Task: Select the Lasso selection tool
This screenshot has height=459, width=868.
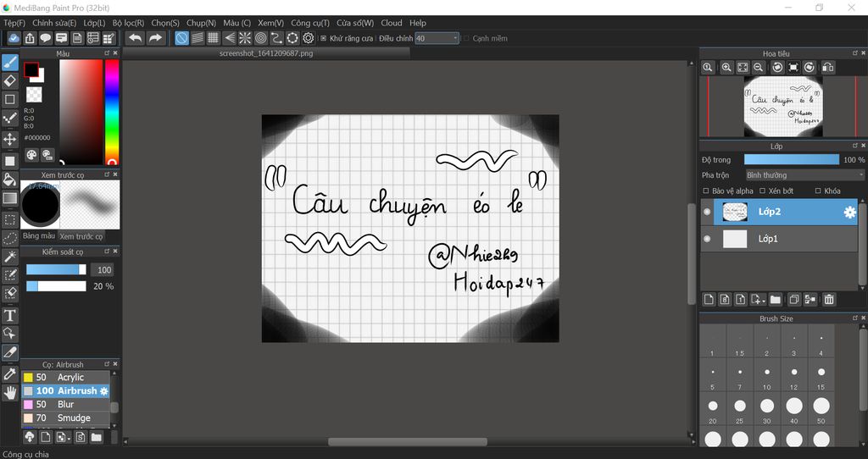Action: tap(10, 238)
